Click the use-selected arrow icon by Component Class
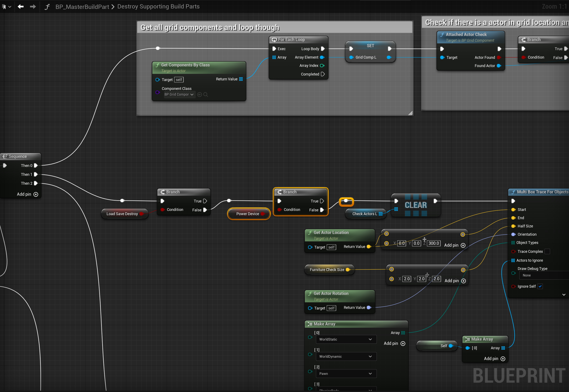569x392 pixels. pyautogui.click(x=199, y=95)
